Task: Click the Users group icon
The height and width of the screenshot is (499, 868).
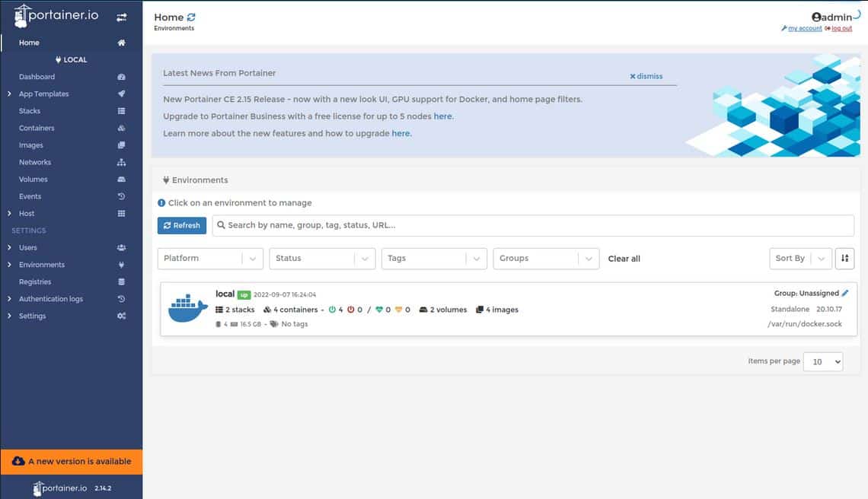Action: [x=121, y=248]
